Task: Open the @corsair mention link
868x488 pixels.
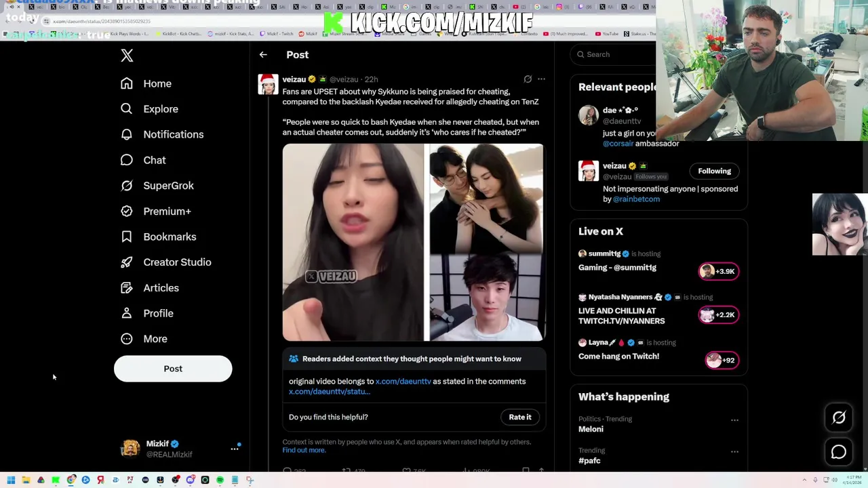Action: (x=618, y=144)
